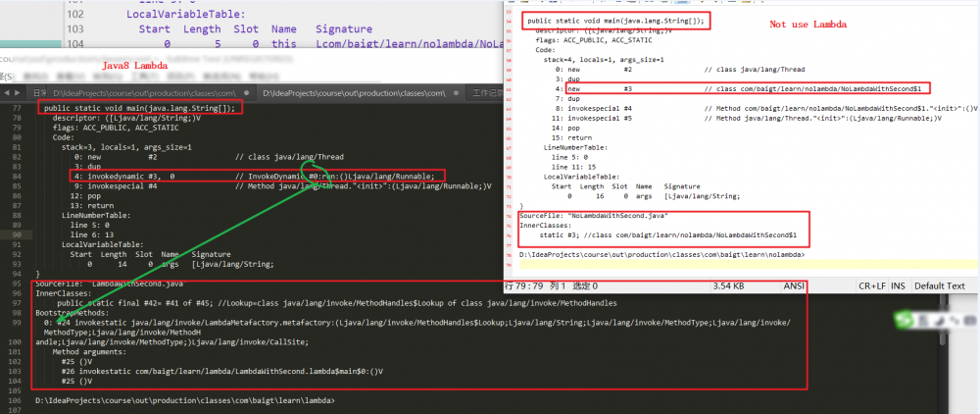Screen dimensions: 980x414
Task: Click line number 90 in Sublime gutter
Action: [x=17, y=234]
